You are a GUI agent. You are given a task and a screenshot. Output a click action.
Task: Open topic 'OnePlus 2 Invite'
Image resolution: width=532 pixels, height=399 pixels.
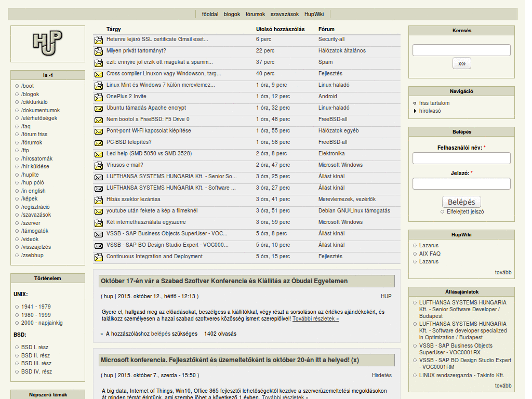(126, 96)
